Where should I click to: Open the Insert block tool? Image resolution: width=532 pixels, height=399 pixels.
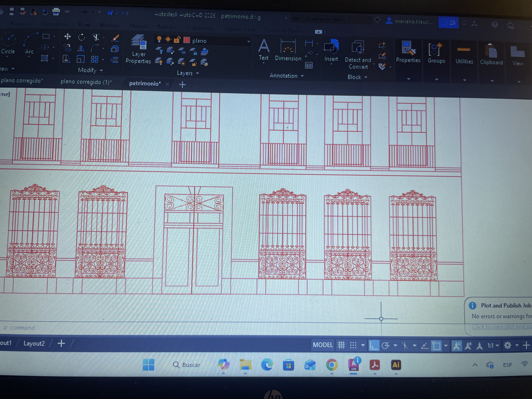[x=331, y=51]
